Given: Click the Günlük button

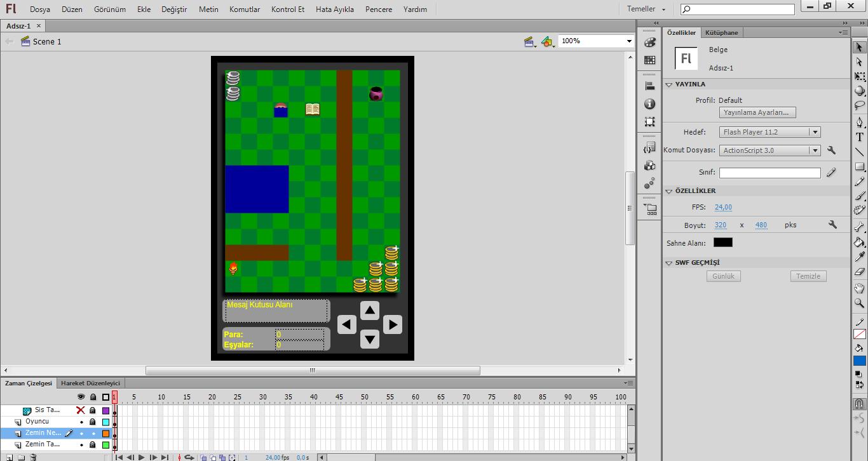Looking at the screenshot, I should pyautogui.click(x=724, y=276).
